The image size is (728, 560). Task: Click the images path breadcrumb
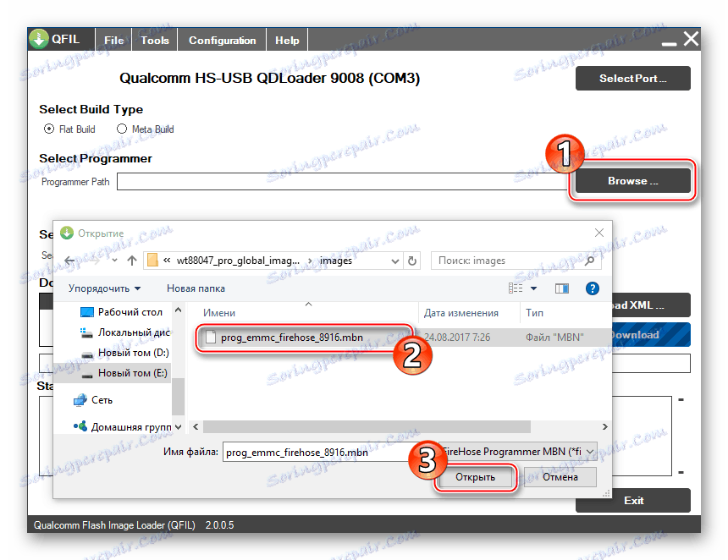coord(336,261)
